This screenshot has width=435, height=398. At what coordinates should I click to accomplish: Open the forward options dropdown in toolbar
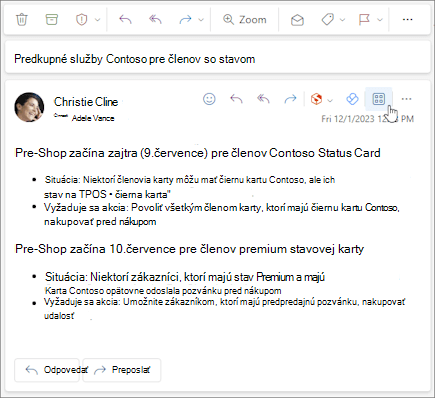point(201,20)
